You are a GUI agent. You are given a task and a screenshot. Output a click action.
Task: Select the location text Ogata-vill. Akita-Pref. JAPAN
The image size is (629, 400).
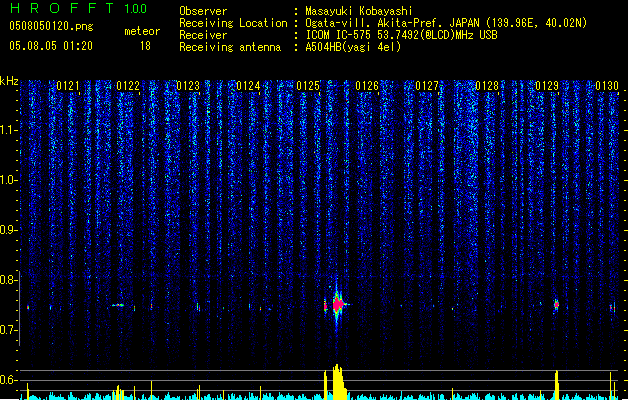tap(393, 23)
